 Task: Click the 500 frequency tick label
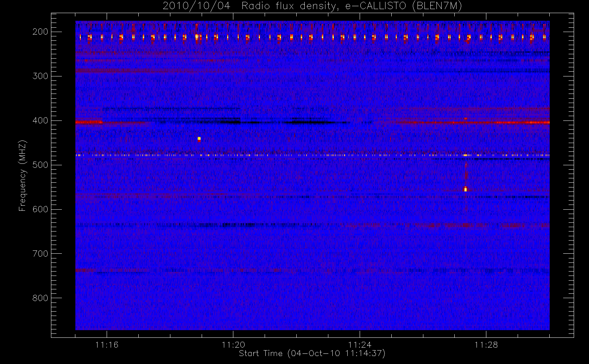click(x=40, y=165)
